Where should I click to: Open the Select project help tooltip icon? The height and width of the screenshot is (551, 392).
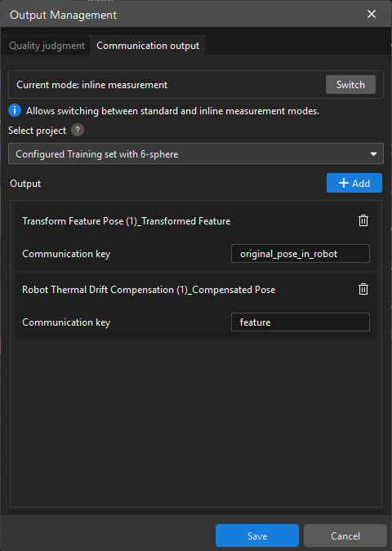coord(78,131)
